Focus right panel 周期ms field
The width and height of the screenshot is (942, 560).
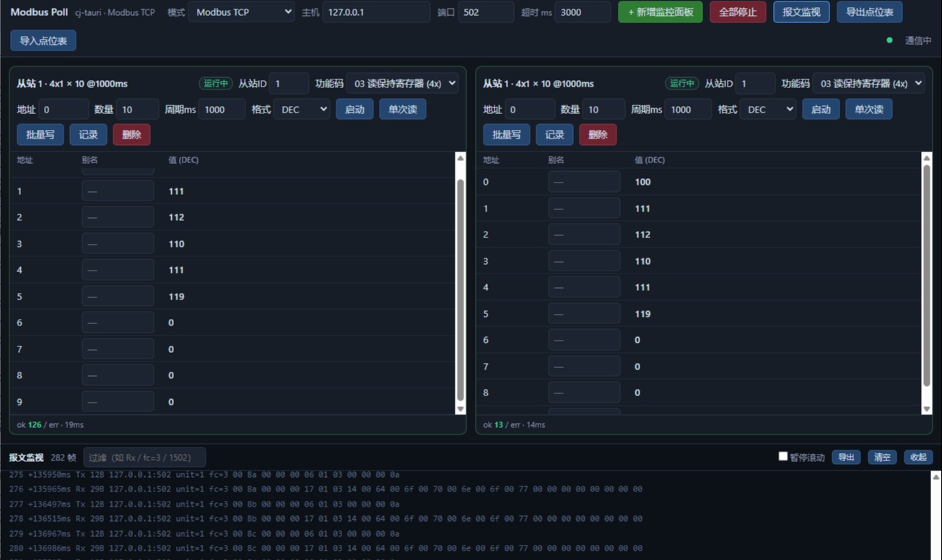click(688, 110)
